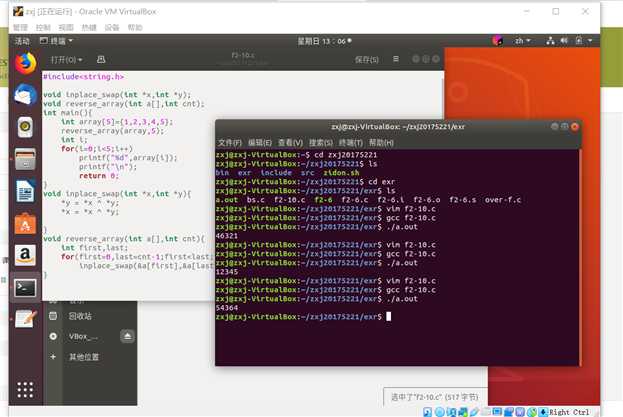
Task: Select 其他位置 in Files sidebar
Action: click(84, 357)
